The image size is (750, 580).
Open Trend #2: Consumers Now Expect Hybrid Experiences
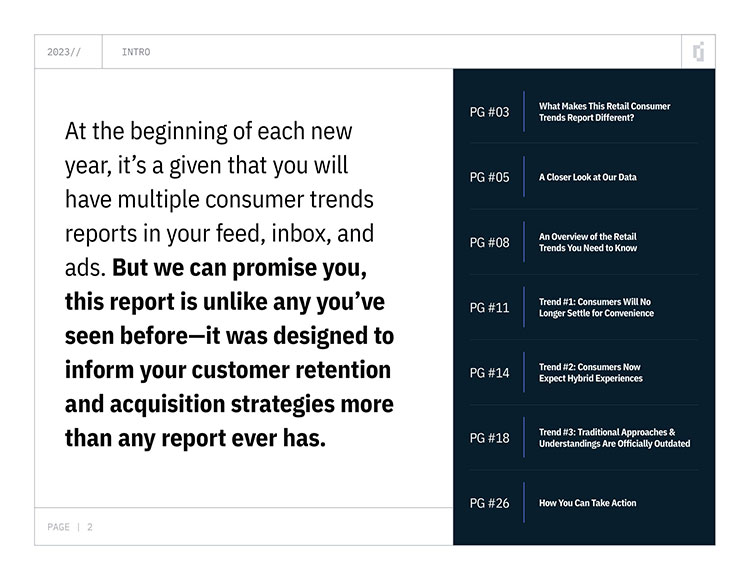click(x=591, y=372)
